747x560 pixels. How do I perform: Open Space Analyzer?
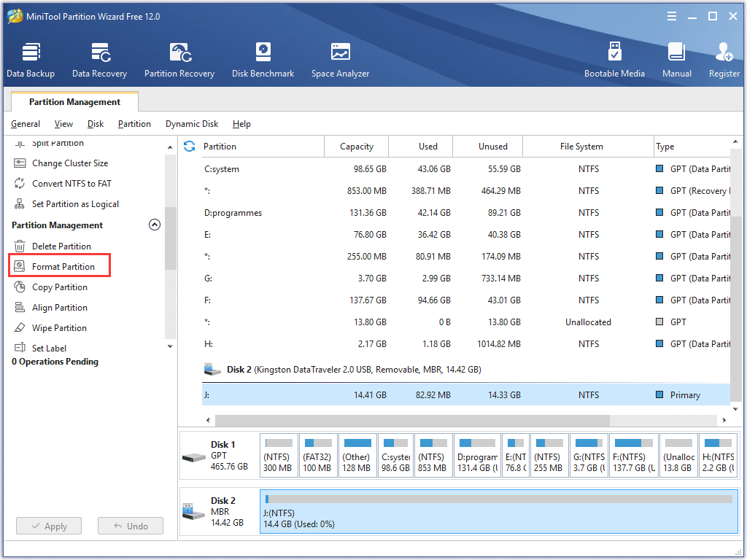pyautogui.click(x=340, y=60)
